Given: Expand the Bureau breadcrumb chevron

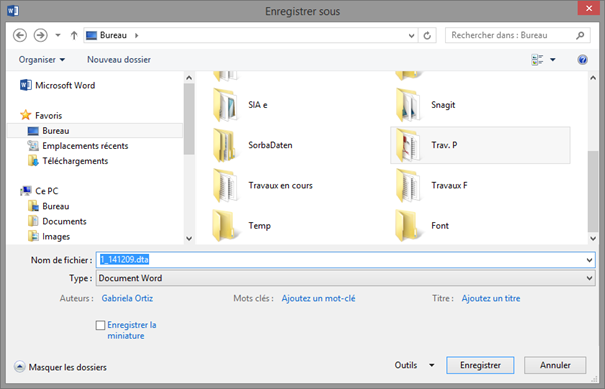Looking at the screenshot, I should pyautogui.click(x=137, y=36).
